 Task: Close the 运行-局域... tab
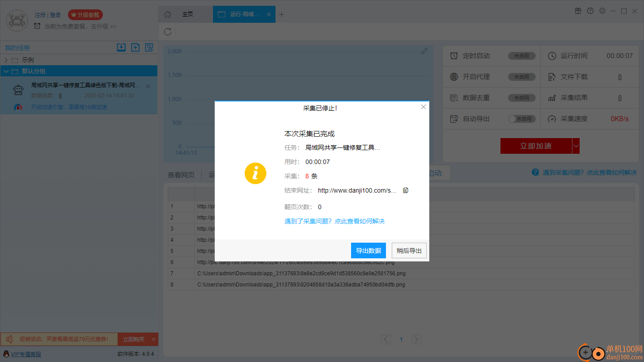[269, 14]
